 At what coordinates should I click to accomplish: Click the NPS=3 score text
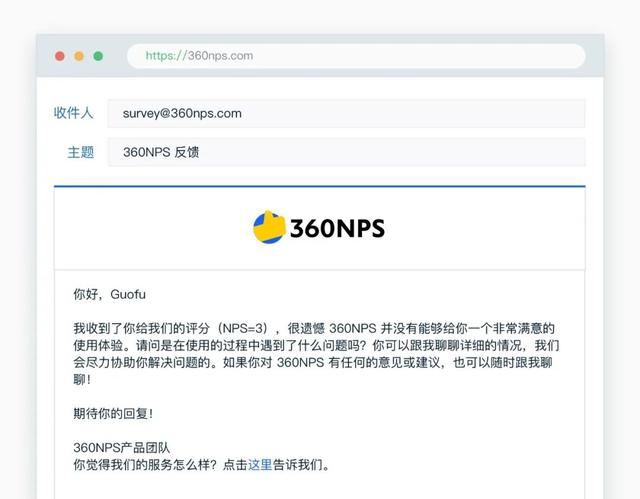(x=242, y=328)
